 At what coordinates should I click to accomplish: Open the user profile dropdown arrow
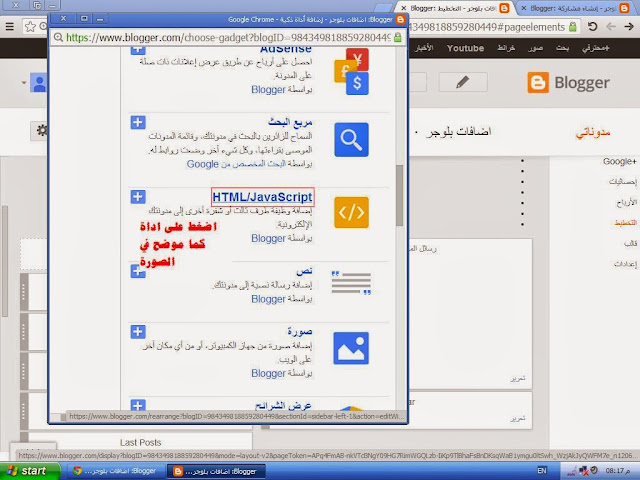(24, 82)
